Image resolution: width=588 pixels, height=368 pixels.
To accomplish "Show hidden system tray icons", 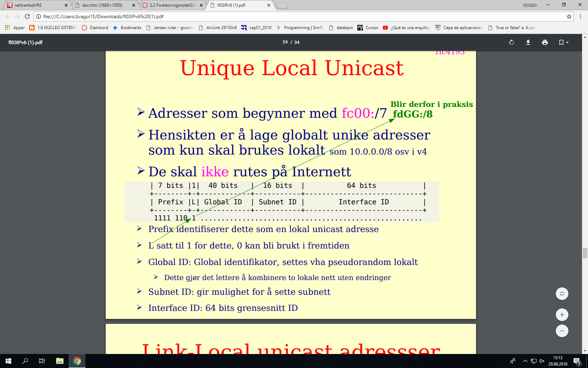I will [525, 361].
